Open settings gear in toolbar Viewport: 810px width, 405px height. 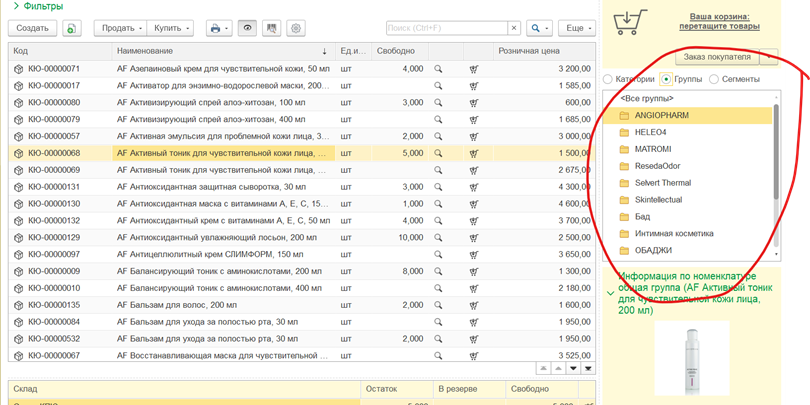pyautogui.click(x=295, y=28)
